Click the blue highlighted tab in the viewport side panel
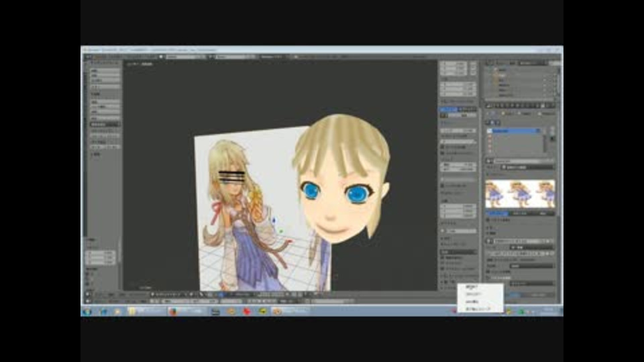 pos(448,109)
